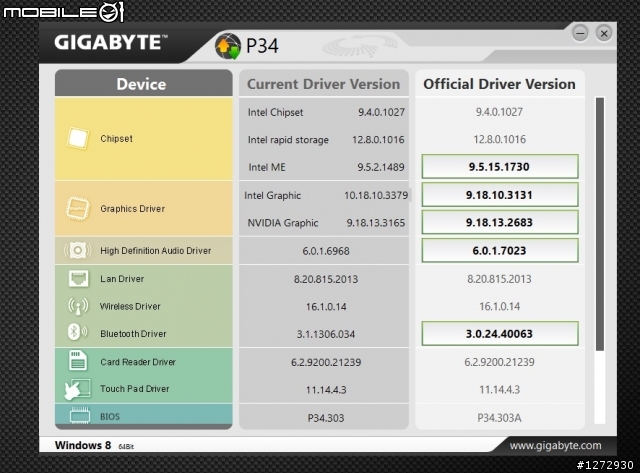Select the Wireless Driver label
This screenshot has width=640, height=473.
point(130,306)
